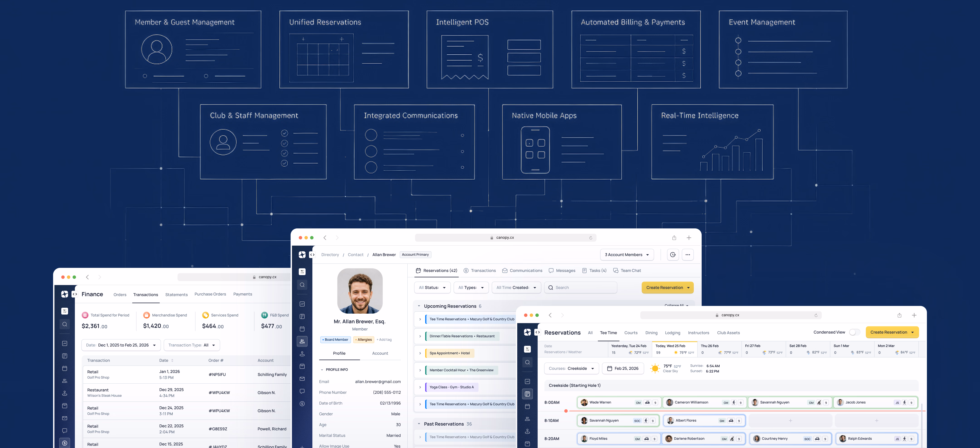
Task: Click Allan Brewer's profile photo
Action: [x=360, y=291]
